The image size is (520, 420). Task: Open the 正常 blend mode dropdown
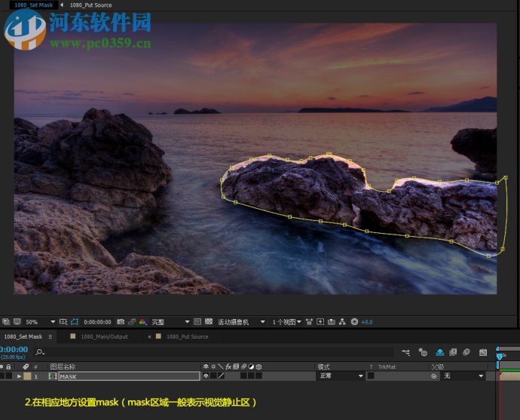coord(341,376)
